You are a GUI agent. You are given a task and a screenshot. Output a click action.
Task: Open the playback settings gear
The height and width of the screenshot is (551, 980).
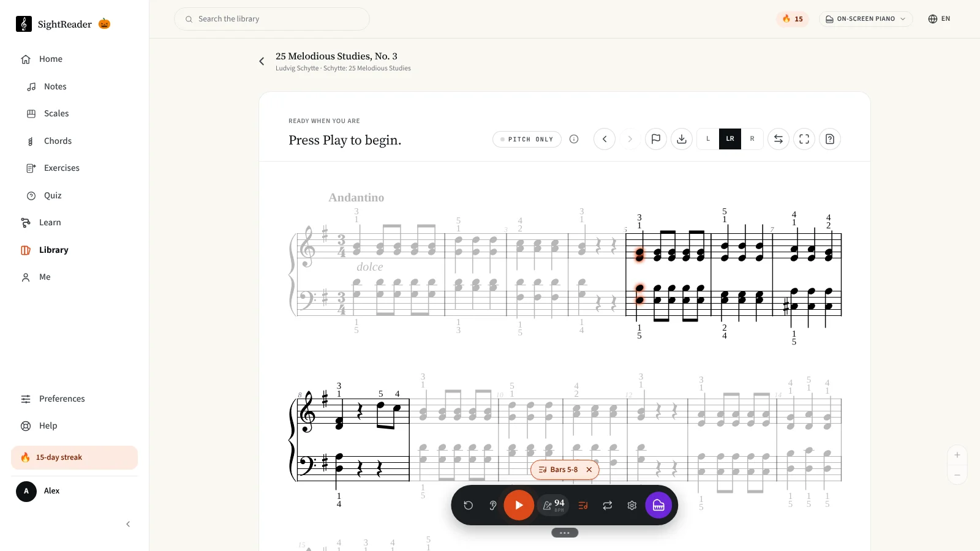coord(632,505)
